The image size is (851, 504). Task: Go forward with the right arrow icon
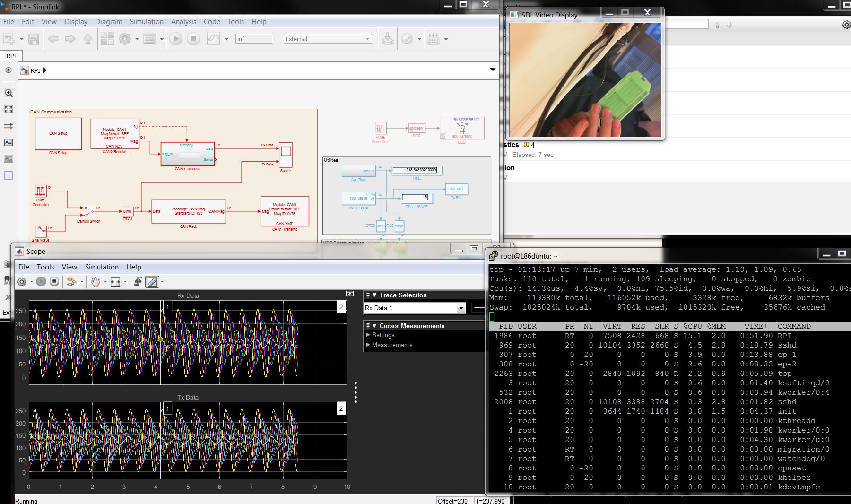70,39
